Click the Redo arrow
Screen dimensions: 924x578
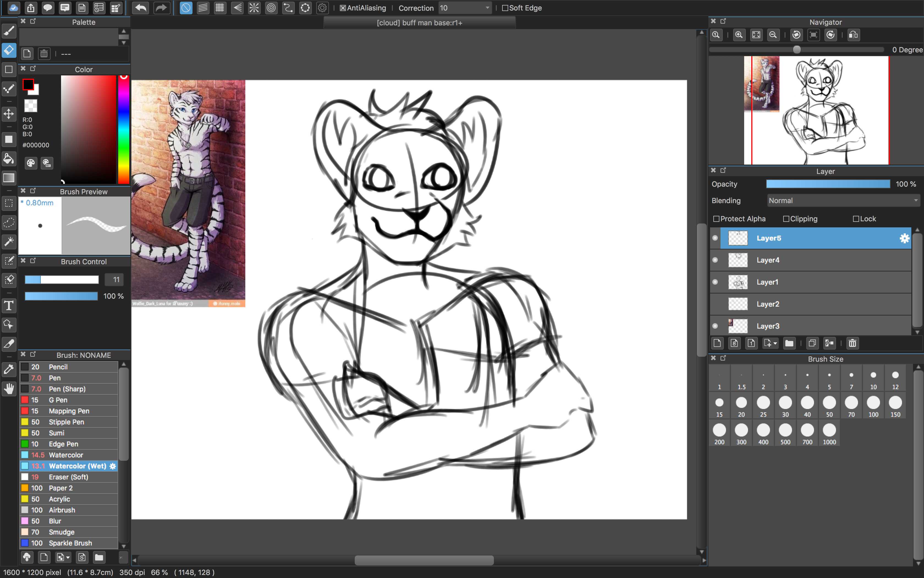[x=161, y=8]
